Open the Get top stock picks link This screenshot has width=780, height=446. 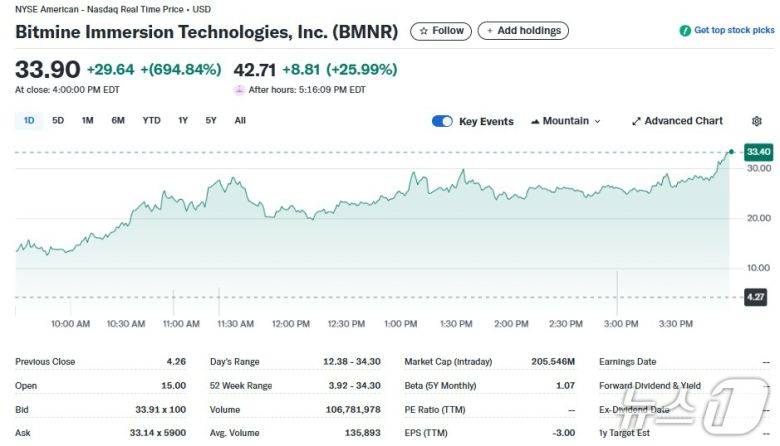pyautogui.click(x=734, y=31)
